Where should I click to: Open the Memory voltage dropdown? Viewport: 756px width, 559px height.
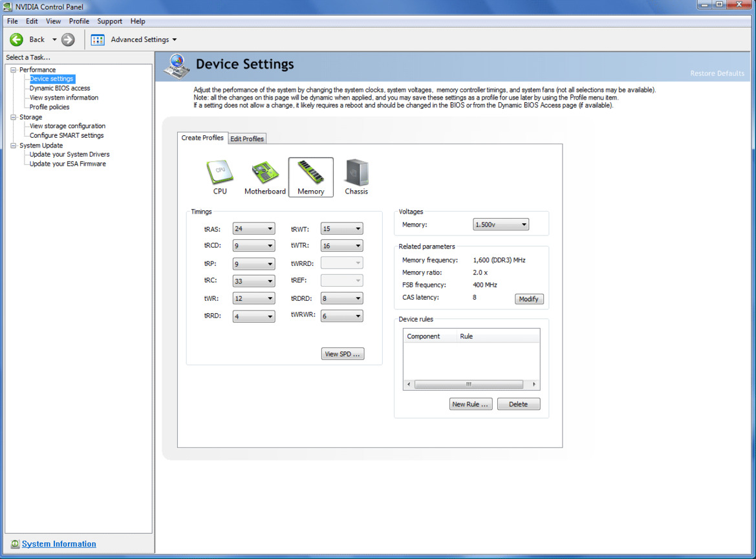pyautogui.click(x=501, y=225)
